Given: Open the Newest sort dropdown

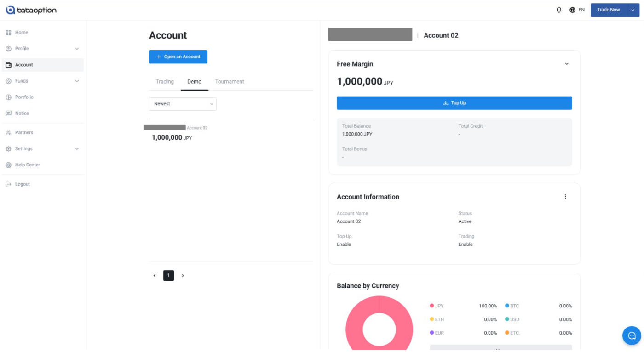Looking at the screenshot, I should 183,104.
